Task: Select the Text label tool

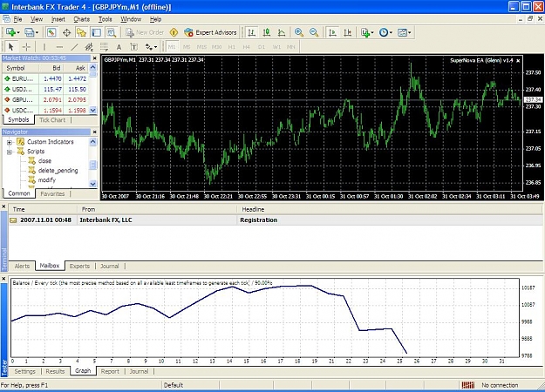Action: coord(119,47)
